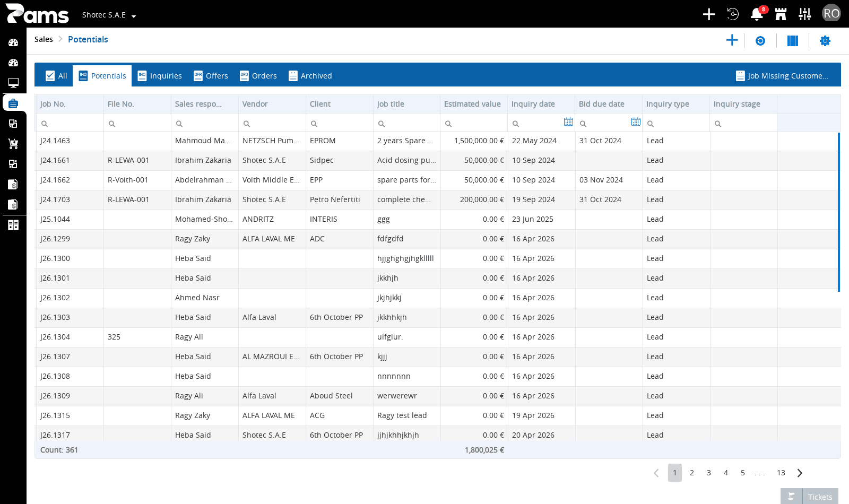Open the lower dollar document icon in sidebar
The width and height of the screenshot is (849, 504).
13,204
